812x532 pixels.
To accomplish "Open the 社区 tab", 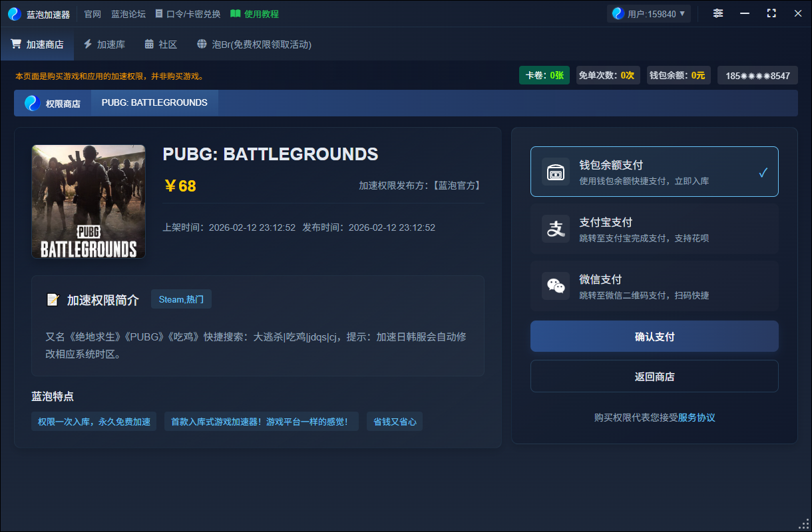I will tap(160, 44).
